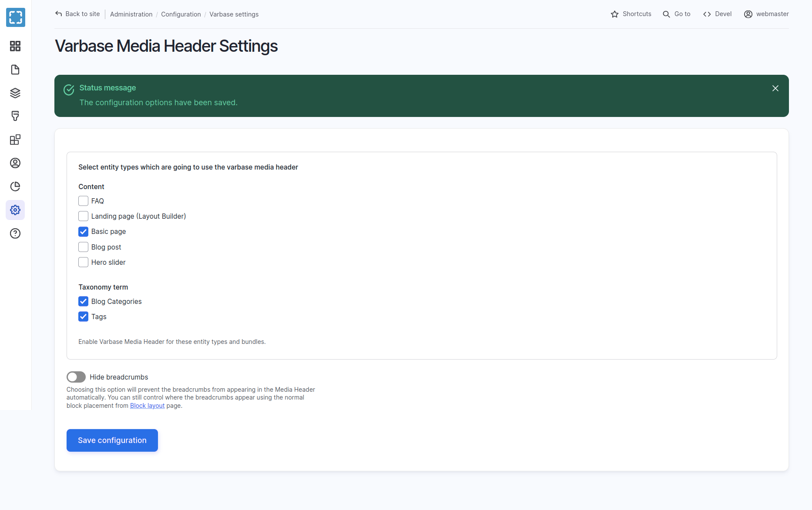This screenshot has height=510, width=812.
Task: Open the Devel menu
Action: pos(717,14)
